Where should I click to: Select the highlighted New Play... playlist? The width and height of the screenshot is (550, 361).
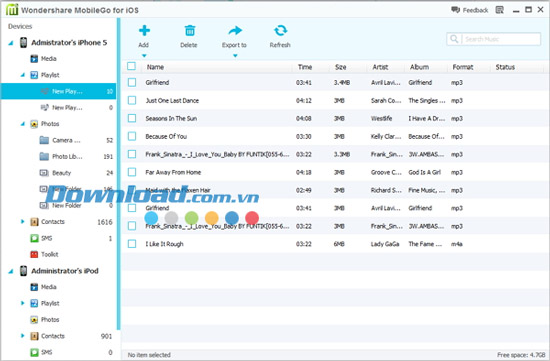pyautogui.click(x=58, y=91)
